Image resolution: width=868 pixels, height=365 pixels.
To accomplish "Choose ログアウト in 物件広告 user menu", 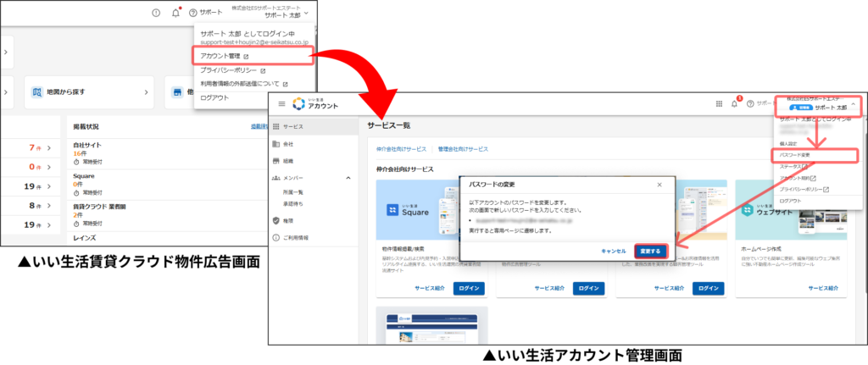I will [x=214, y=98].
